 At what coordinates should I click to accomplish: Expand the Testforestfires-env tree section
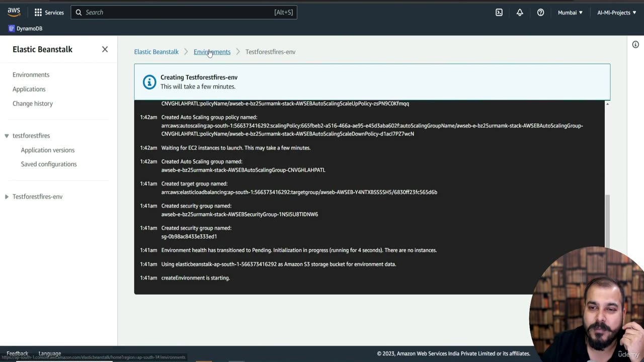[x=7, y=197]
